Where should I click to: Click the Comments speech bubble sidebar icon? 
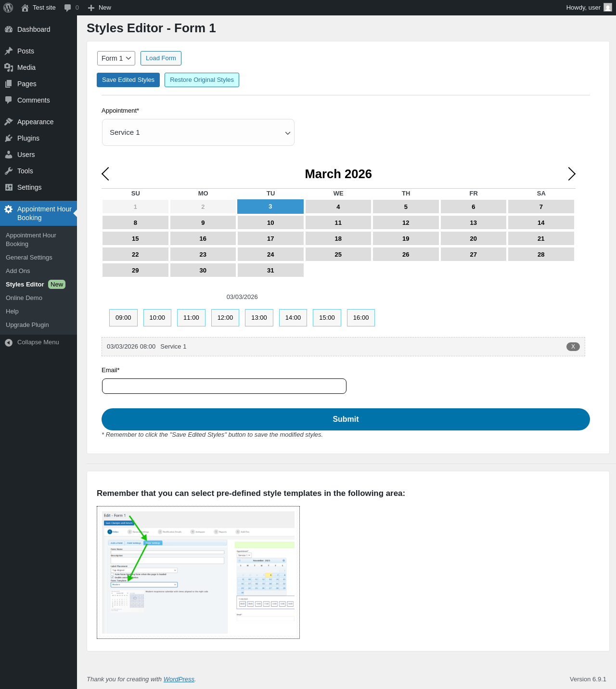pyautogui.click(x=9, y=100)
